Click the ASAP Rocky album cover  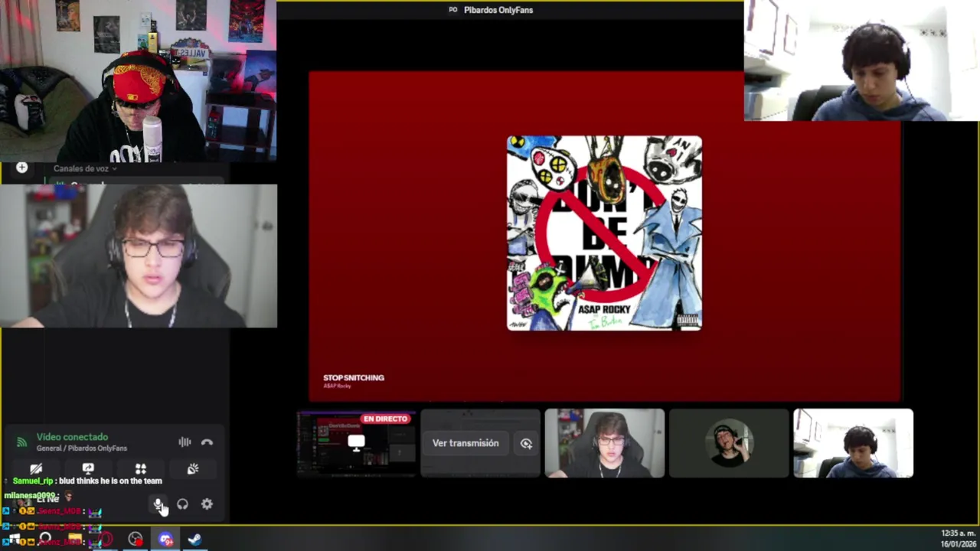(604, 233)
